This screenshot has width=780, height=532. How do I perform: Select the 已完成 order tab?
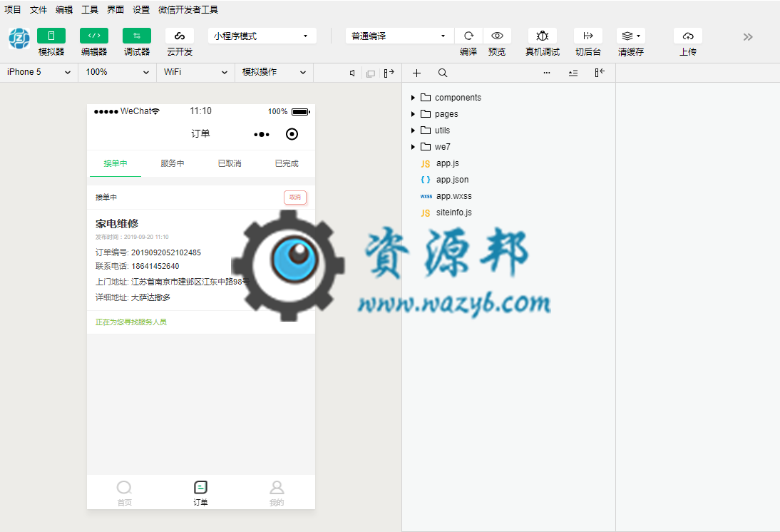pos(287,163)
